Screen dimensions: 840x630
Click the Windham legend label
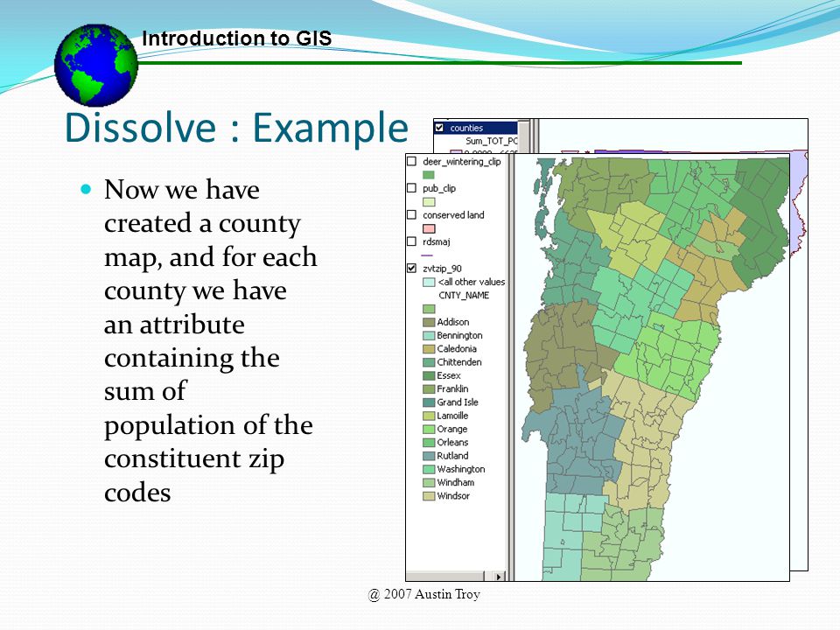[455, 483]
